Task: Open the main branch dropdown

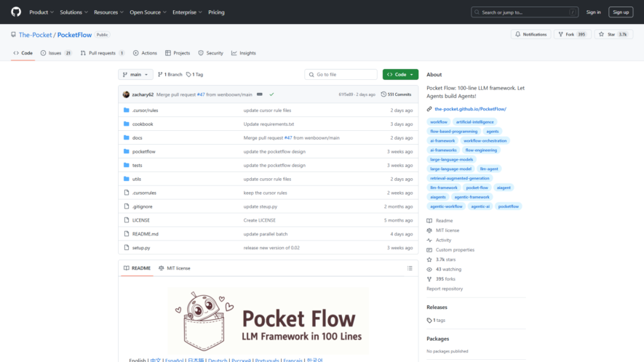Action: click(135, 74)
